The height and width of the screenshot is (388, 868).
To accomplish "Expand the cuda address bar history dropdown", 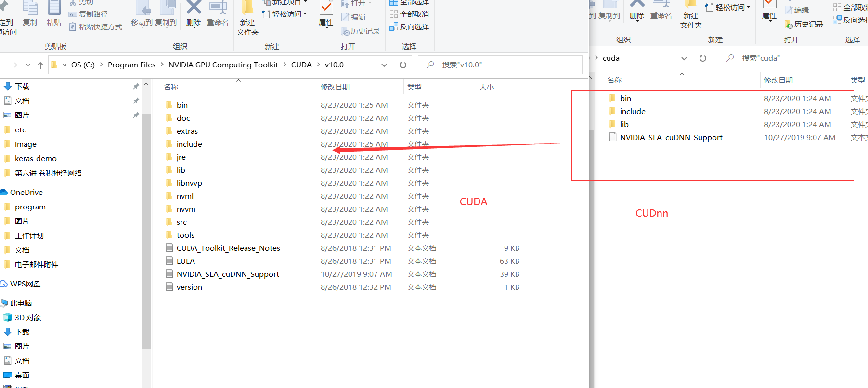I will pyautogui.click(x=684, y=58).
